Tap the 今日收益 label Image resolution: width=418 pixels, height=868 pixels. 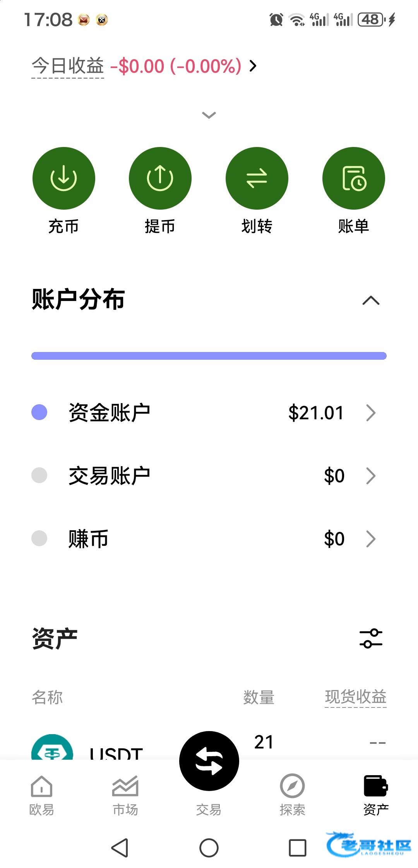tap(68, 66)
